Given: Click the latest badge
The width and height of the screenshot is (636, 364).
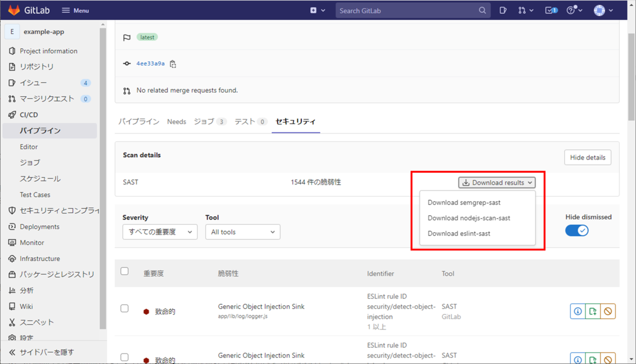Looking at the screenshot, I should pos(147,37).
